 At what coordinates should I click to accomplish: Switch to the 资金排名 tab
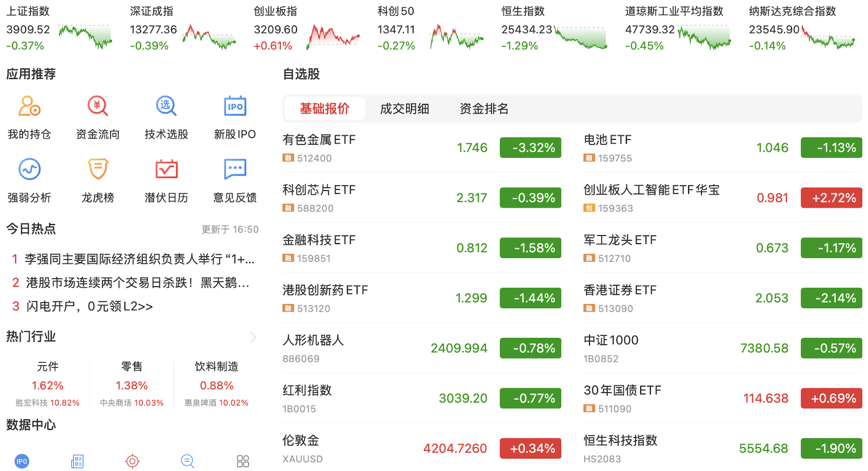tap(484, 109)
